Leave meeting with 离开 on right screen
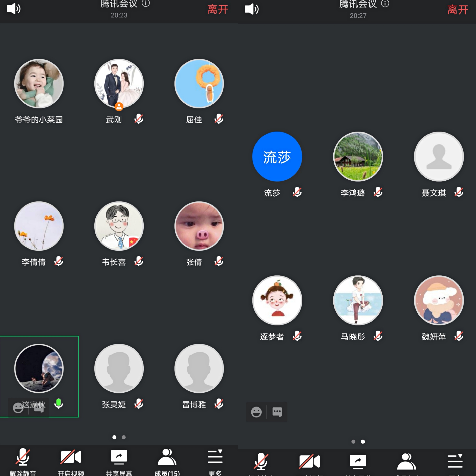Viewport: 476px width, 476px height. (458, 10)
